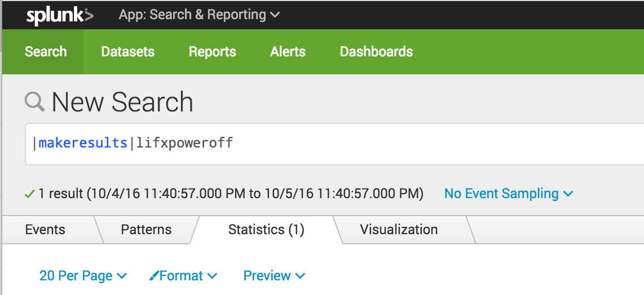Click the makeresults command in the query
The width and height of the screenshot is (644, 295).
tap(83, 143)
